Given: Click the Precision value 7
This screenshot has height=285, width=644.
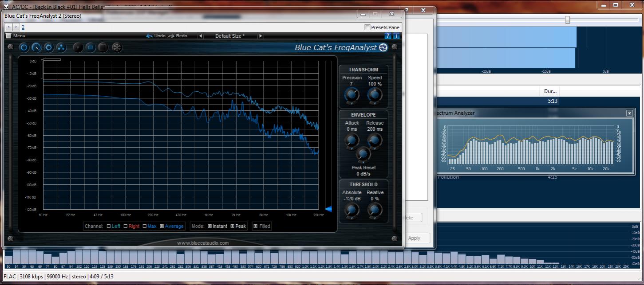Looking at the screenshot, I should point(351,84).
